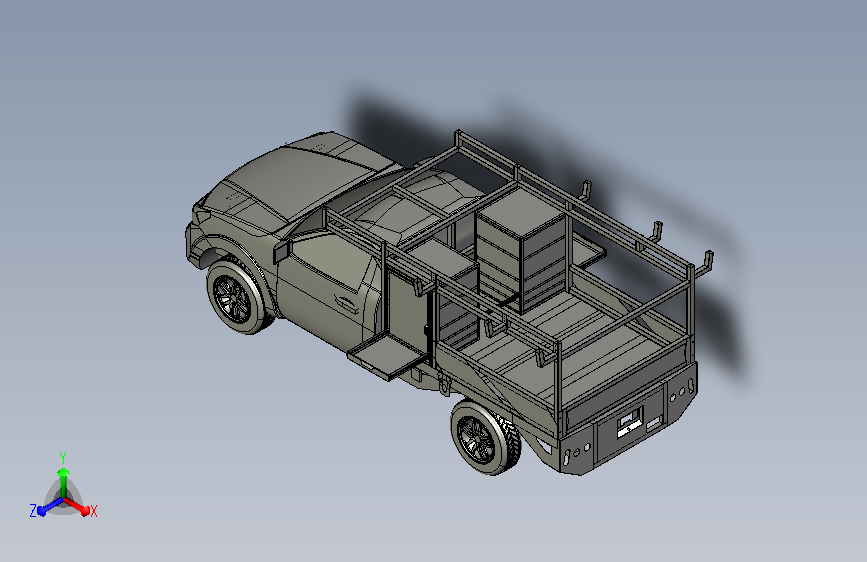
Task: Select the slide-out tray beside the cab
Action: tap(388, 356)
